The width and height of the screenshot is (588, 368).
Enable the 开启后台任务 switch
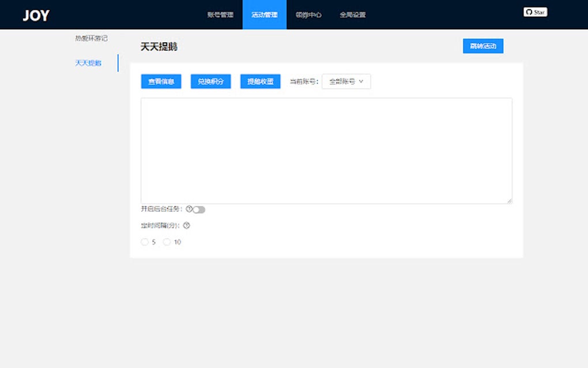pyautogui.click(x=197, y=209)
